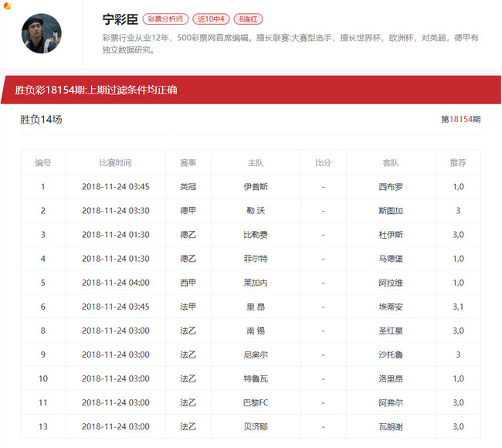Click match time 2018-11-24 03:30
This screenshot has height=448, width=502.
click(x=116, y=210)
